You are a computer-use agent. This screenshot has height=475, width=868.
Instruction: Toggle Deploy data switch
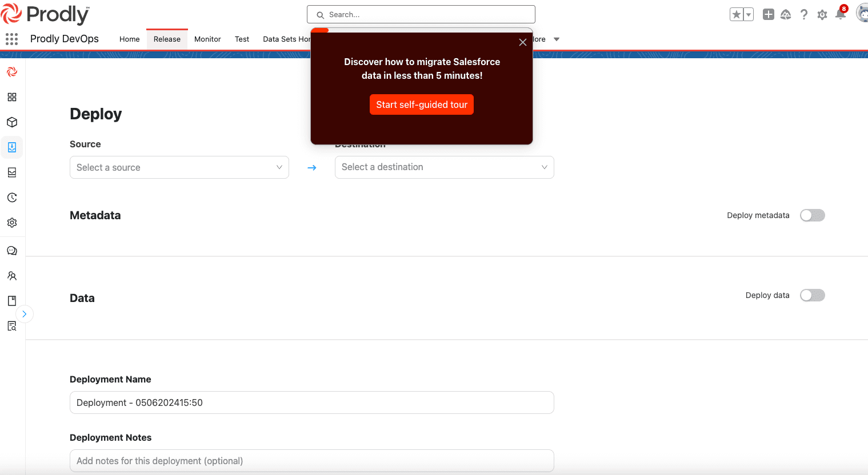pyautogui.click(x=812, y=295)
